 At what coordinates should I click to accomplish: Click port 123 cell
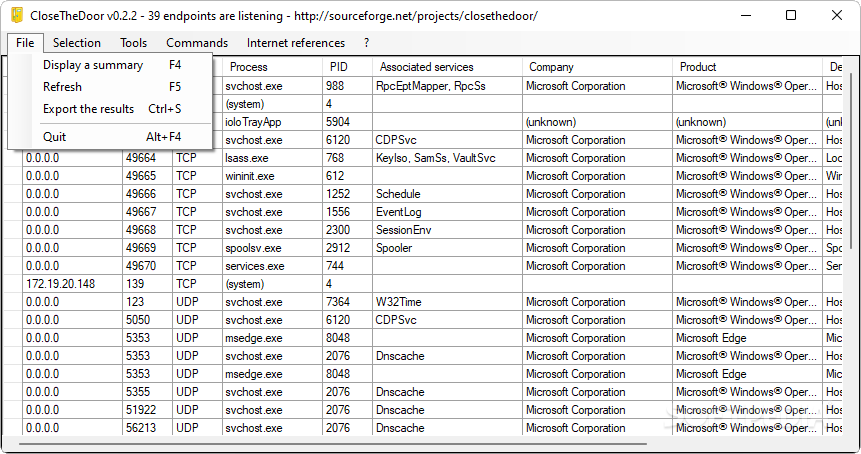148,302
